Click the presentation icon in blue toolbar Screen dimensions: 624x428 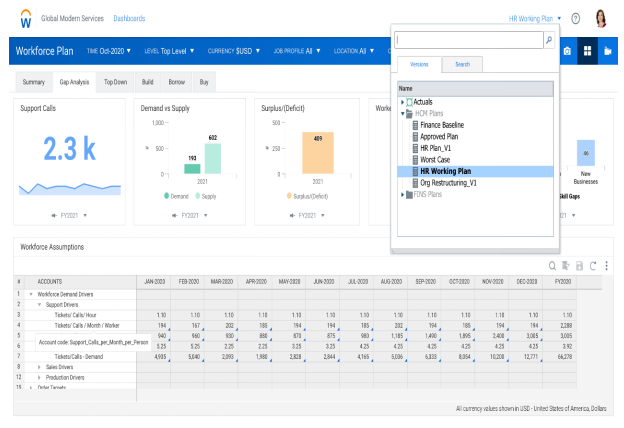[x=607, y=51]
